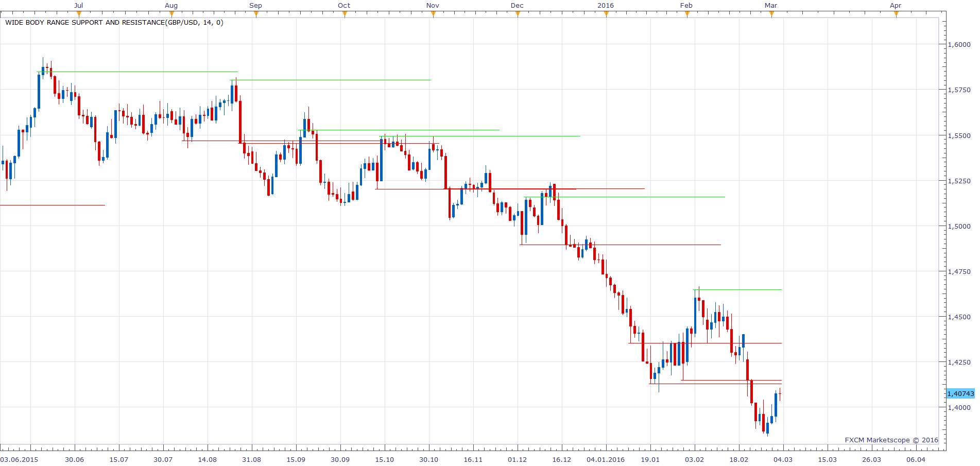The height and width of the screenshot is (466, 980).
Task: Click the orange Sep month marker
Action: [x=256, y=14]
